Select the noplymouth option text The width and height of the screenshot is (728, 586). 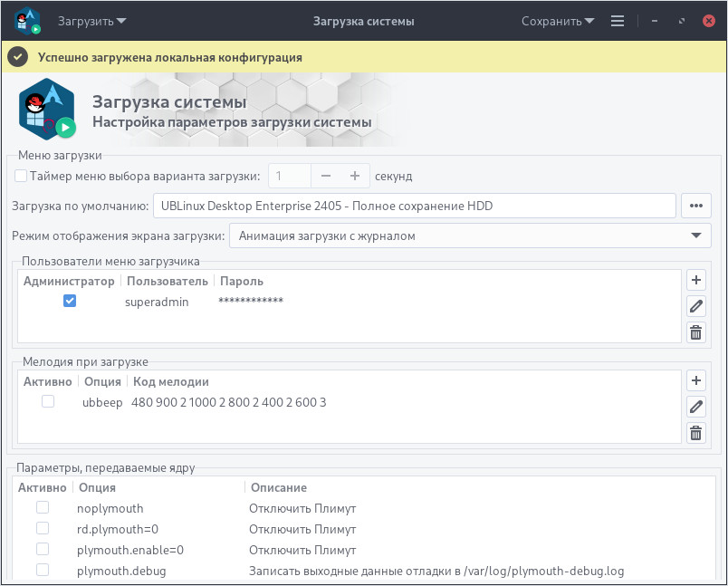[x=110, y=508]
